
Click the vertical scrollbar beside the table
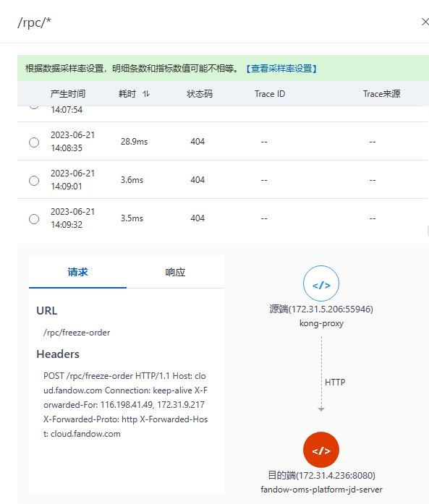coord(428,231)
